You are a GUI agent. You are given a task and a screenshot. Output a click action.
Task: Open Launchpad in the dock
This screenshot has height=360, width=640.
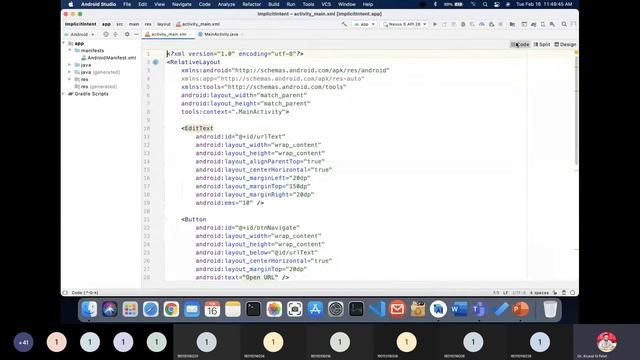click(x=130, y=309)
